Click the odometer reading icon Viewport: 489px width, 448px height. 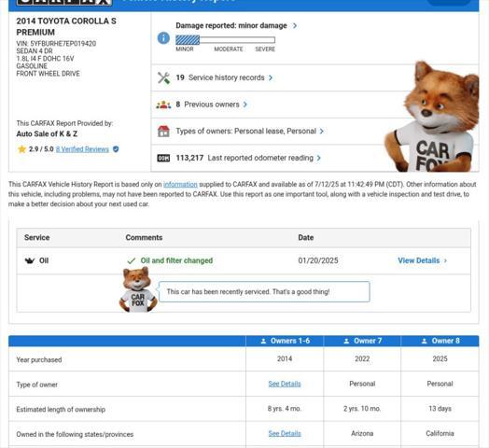click(x=163, y=158)
